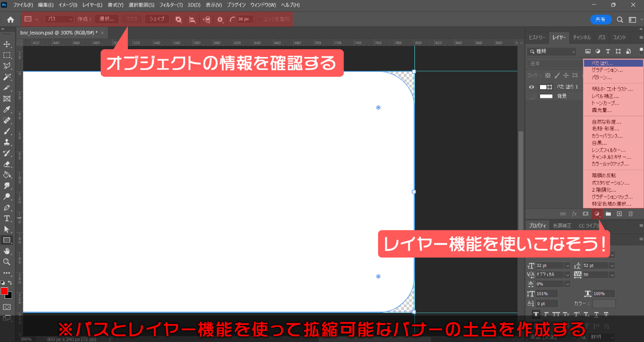644x342 pixels.
Task: Select the Rectangle shape tool
Action: (x=7, y=240)
